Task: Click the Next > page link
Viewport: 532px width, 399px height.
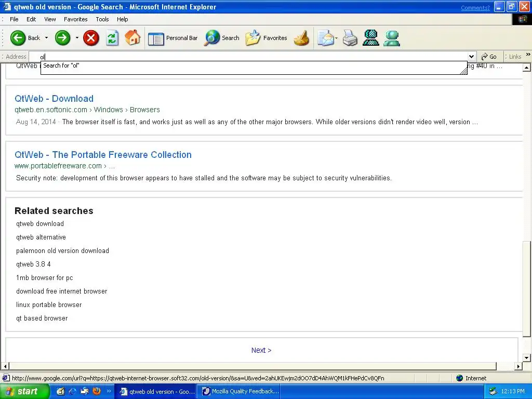Action: [x=261, y=350]
